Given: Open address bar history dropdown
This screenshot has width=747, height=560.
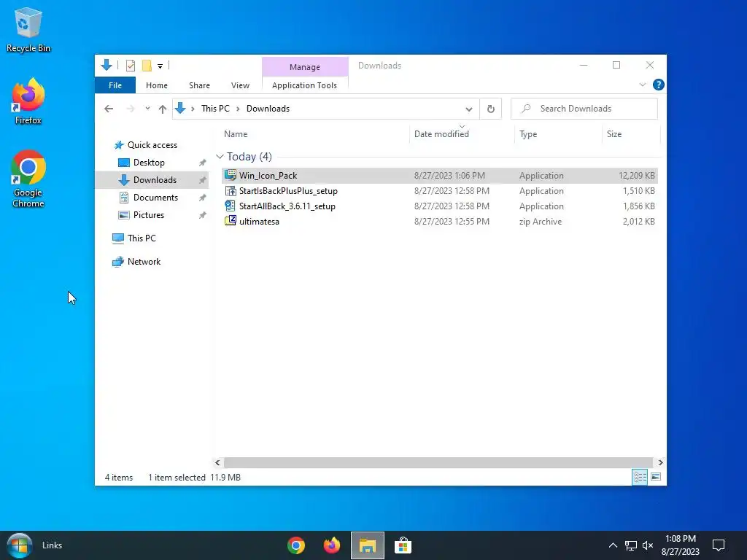Looking at the screenshot, I should pos(469,109).
